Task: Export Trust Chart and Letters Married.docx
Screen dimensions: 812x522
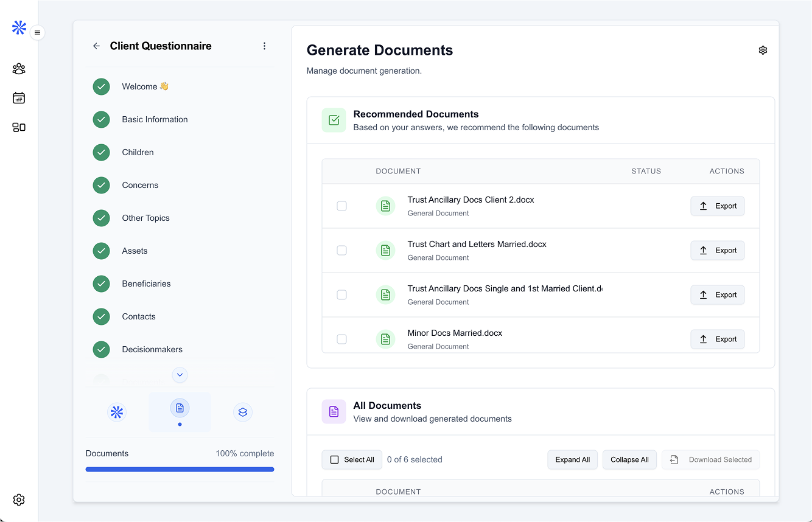Action: 717,250
